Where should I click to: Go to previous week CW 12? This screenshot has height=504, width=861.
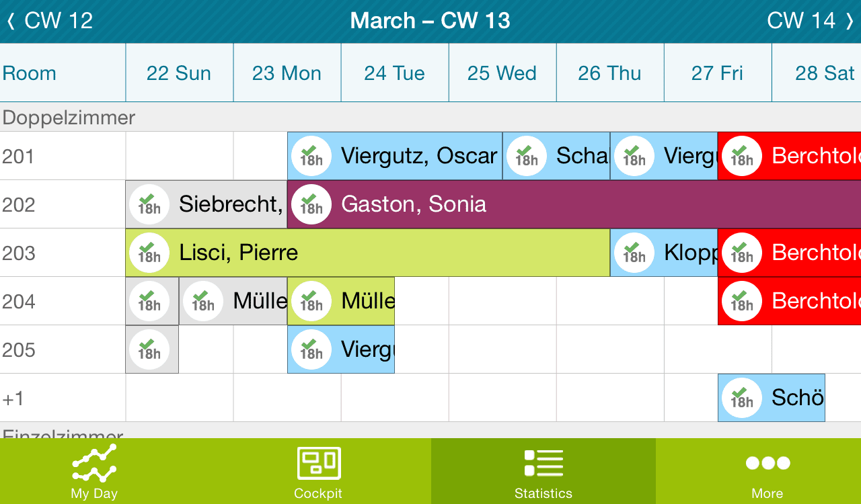tap(50, 21)
